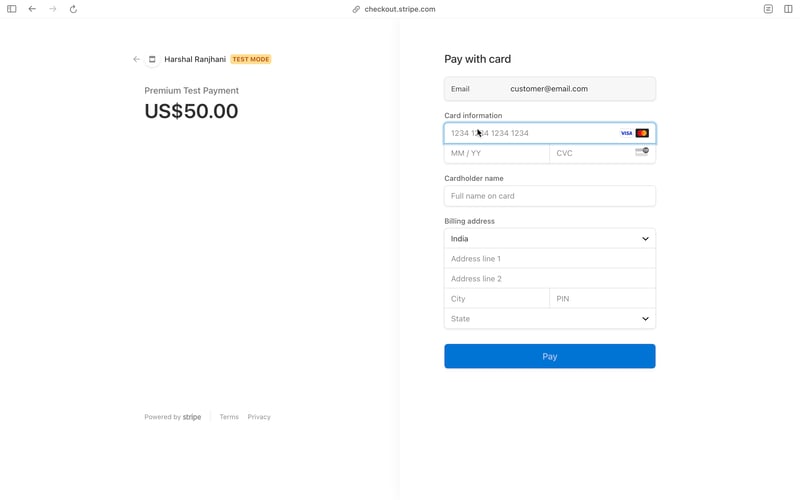The height and width of the screenshot is (500, 800).
Task: Focus the Email field
Action: pyautogui.click(x=550, y=89)
